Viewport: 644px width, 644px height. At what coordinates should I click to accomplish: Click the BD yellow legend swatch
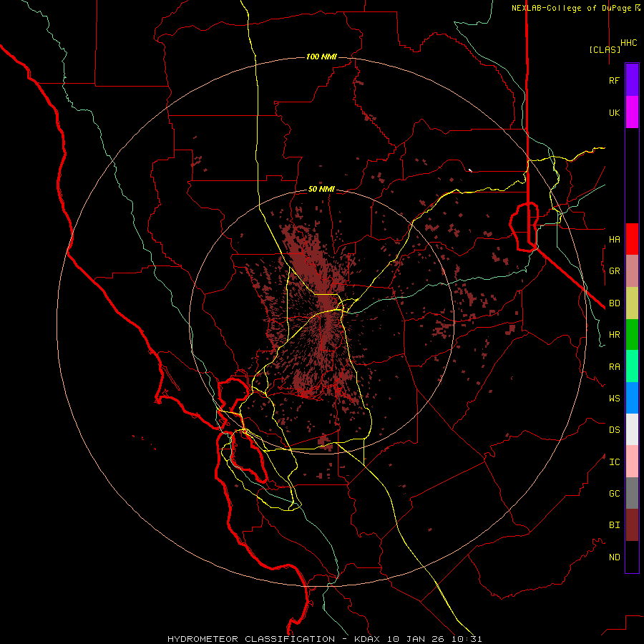(x=632, y=303)
